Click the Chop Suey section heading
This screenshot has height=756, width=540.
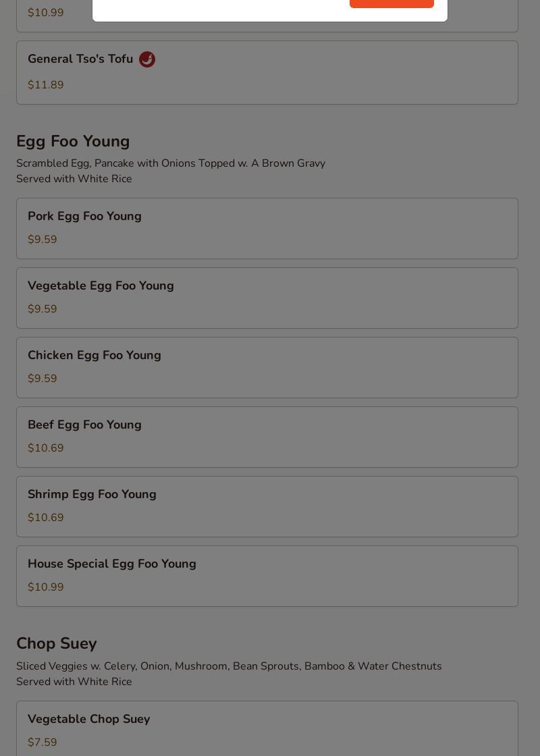(57, 643)
